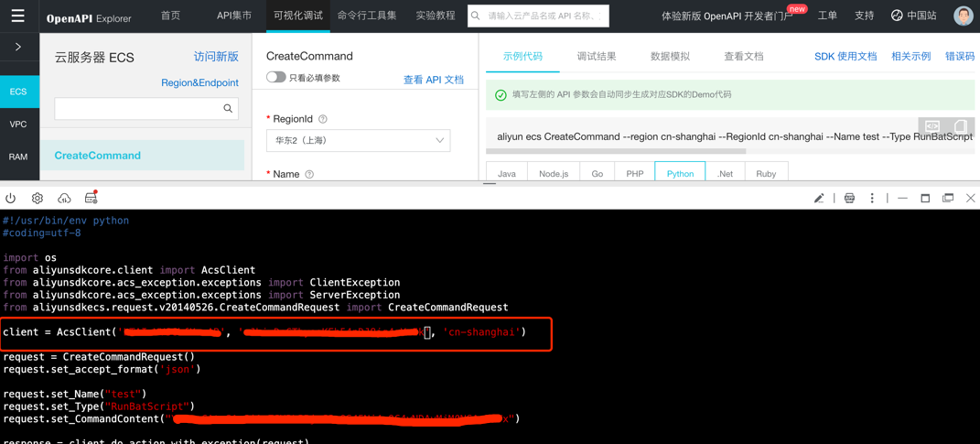Select CreateCommand in the API list
Screen dimensions: 980x444
click(98, 156)
